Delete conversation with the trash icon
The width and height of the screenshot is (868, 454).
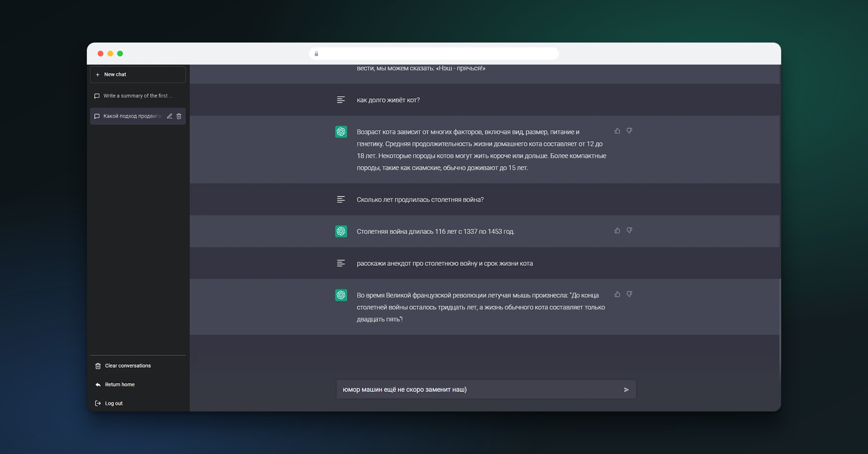click(x=179, y=116)
